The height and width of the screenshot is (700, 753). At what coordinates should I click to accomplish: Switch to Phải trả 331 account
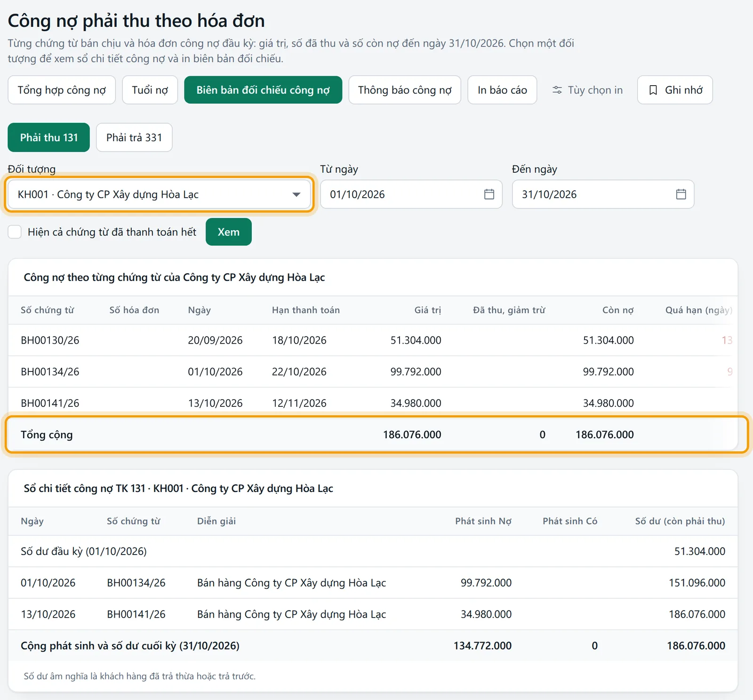[134, 137]
